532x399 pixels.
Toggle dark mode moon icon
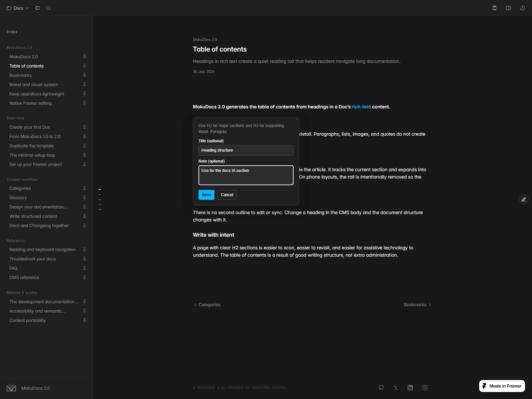pos(522,8)
